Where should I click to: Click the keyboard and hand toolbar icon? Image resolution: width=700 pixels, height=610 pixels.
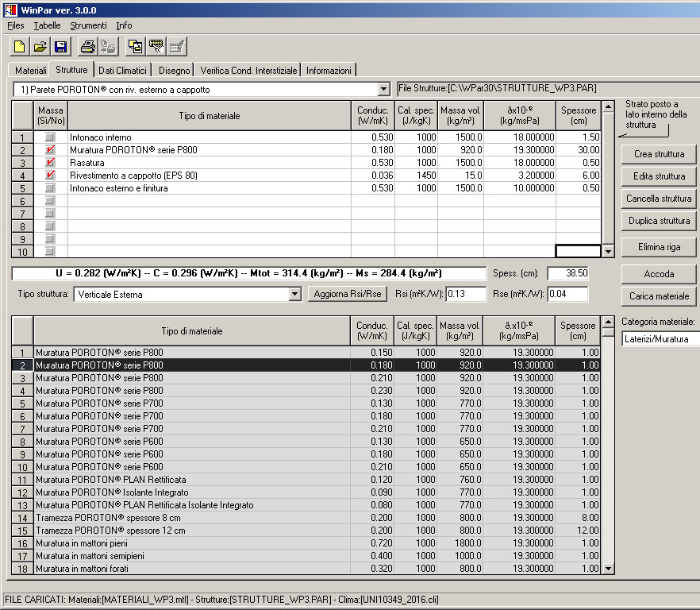tap(156, 47)
